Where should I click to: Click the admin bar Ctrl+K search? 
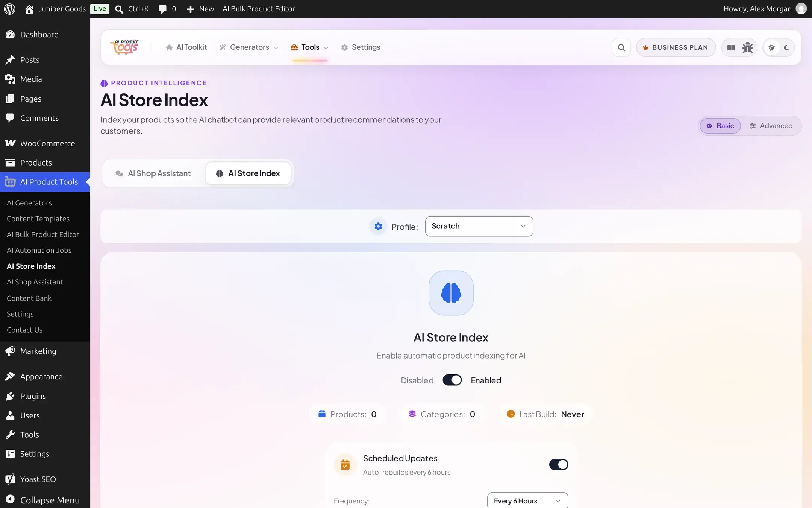tap(132, 9)
